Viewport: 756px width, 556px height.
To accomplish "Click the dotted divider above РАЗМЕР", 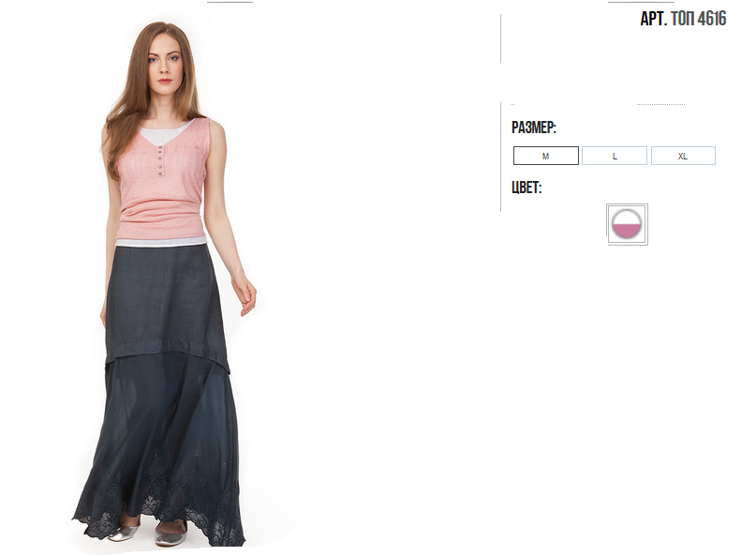I will 660,104.
